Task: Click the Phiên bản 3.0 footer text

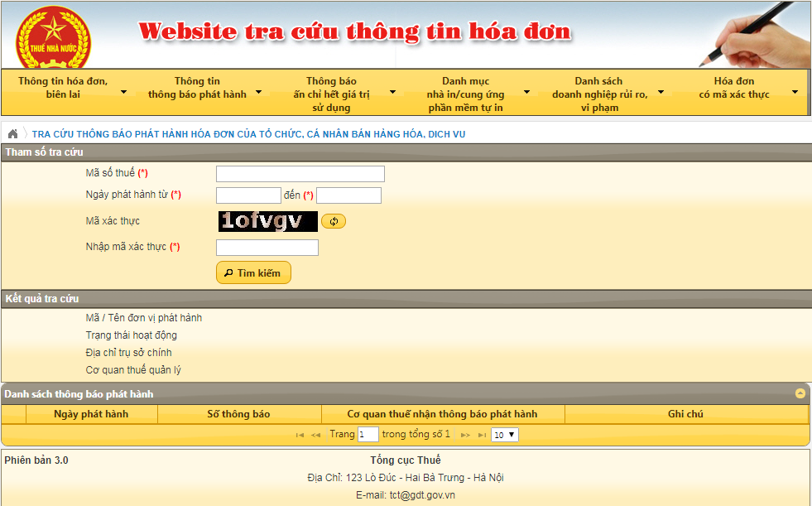Action: coord(36,460)
